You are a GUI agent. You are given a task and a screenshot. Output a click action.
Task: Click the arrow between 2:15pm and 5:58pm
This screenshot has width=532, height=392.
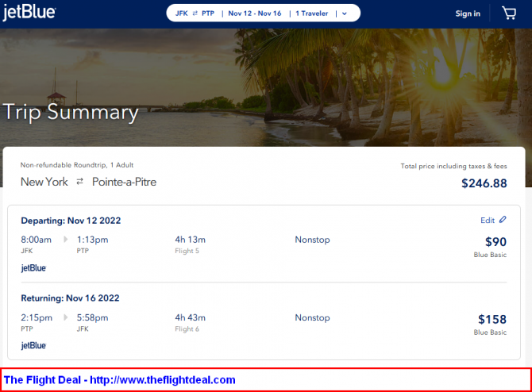coord(65,317)
